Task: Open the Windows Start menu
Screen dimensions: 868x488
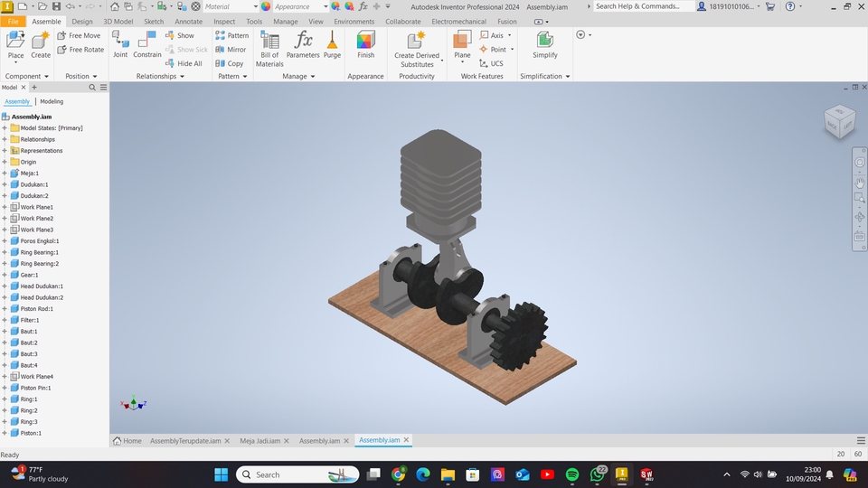Action: tap(221, 474)
